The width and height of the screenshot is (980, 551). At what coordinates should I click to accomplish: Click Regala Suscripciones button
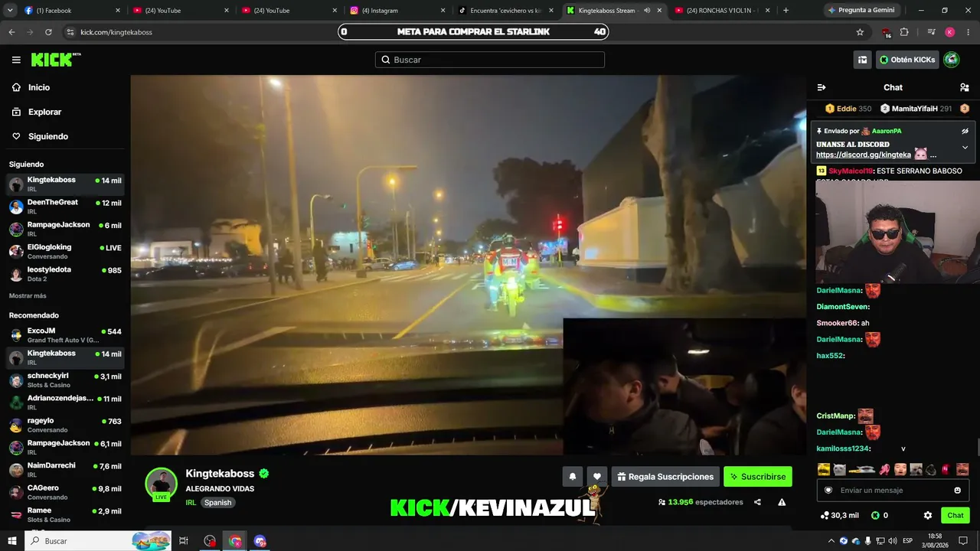pos(665,477)
